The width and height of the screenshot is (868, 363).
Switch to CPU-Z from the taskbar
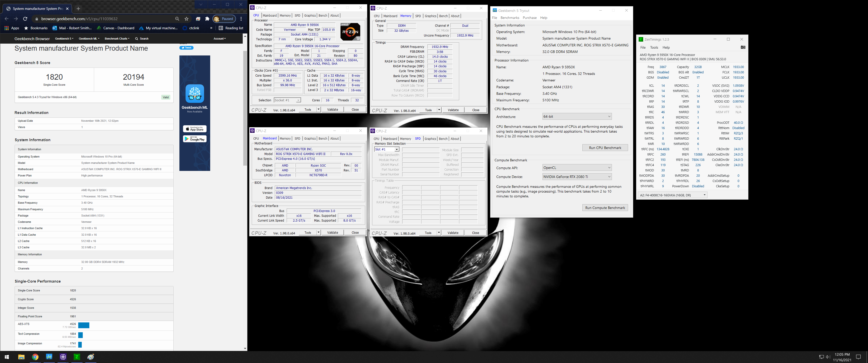coord(63,357)
